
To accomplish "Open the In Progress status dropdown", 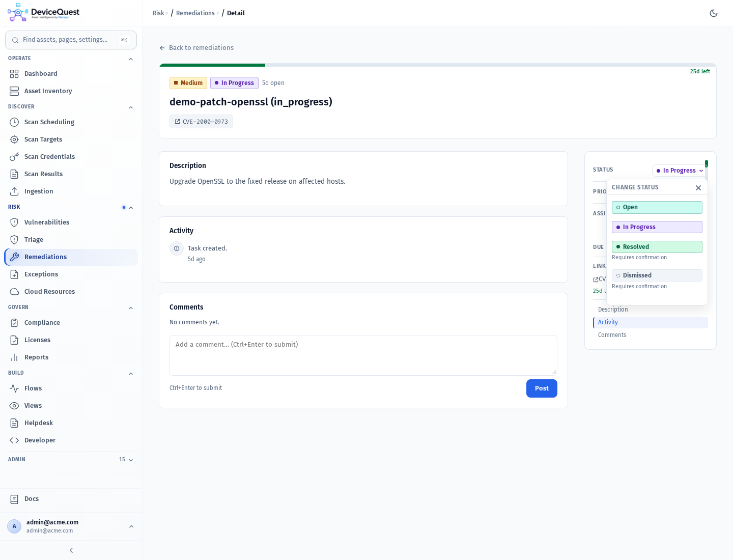I will [680, 171].
